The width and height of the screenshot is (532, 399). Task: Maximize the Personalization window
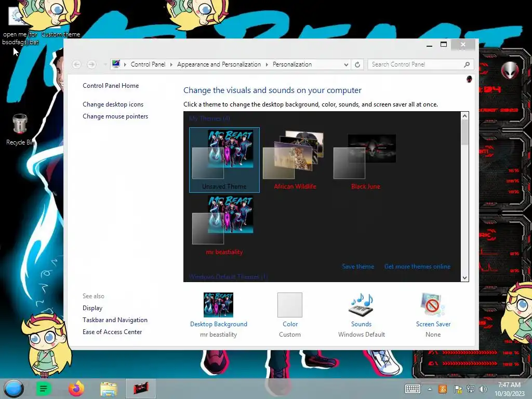click(x=444, y=45)
